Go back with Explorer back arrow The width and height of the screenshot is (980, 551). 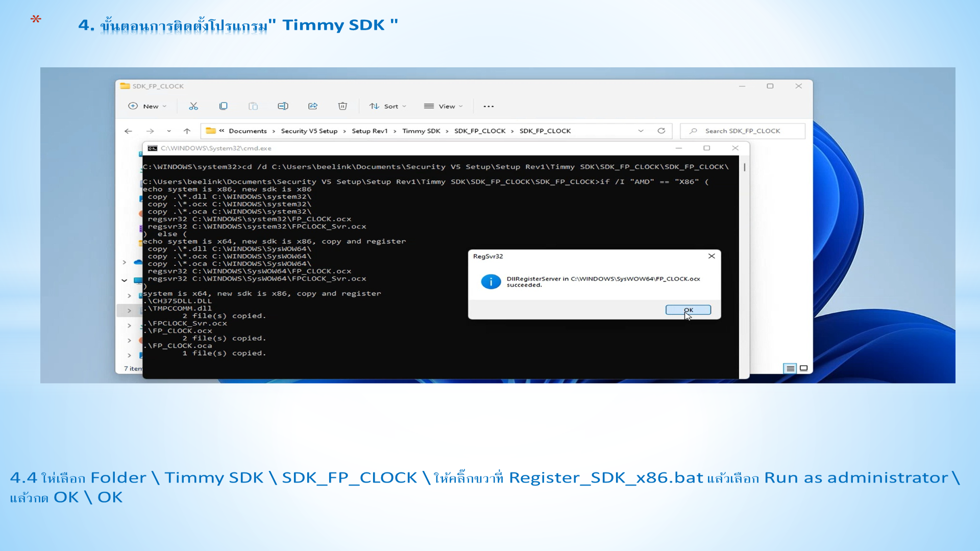click(128, 131)
